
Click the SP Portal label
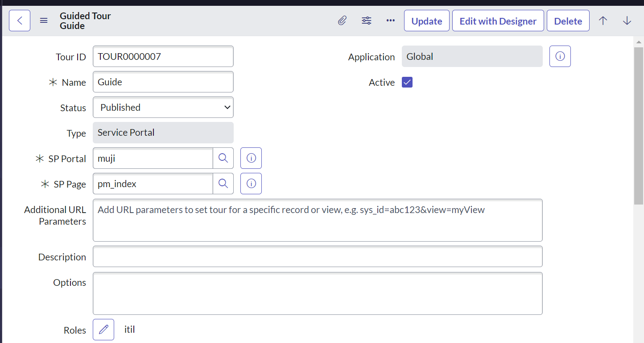67,159
